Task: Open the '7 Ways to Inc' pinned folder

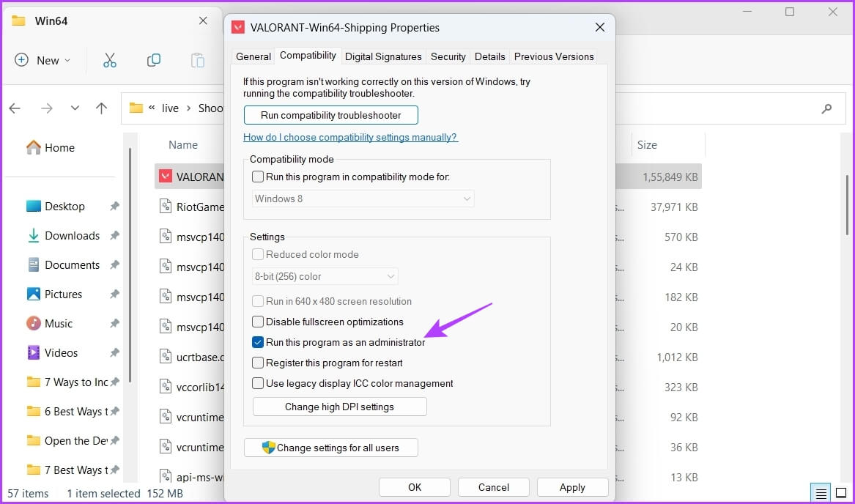Action: (67, 382)
